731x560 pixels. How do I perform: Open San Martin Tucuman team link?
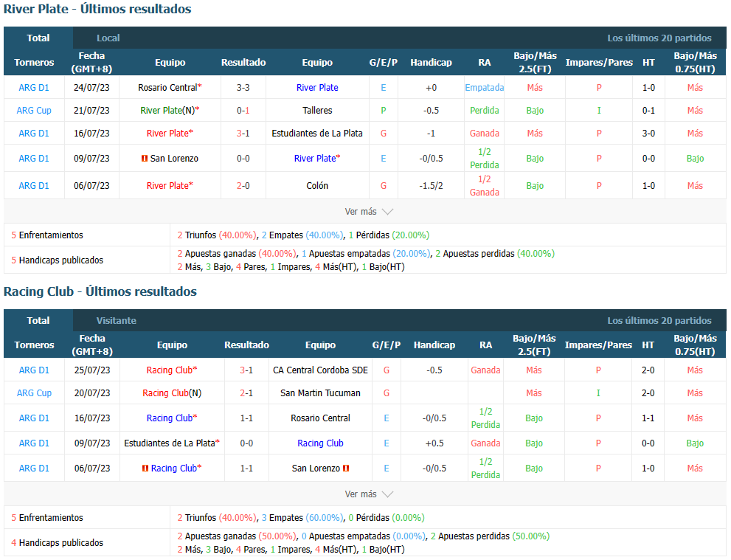pyautogui.click(x=321, y=393)
